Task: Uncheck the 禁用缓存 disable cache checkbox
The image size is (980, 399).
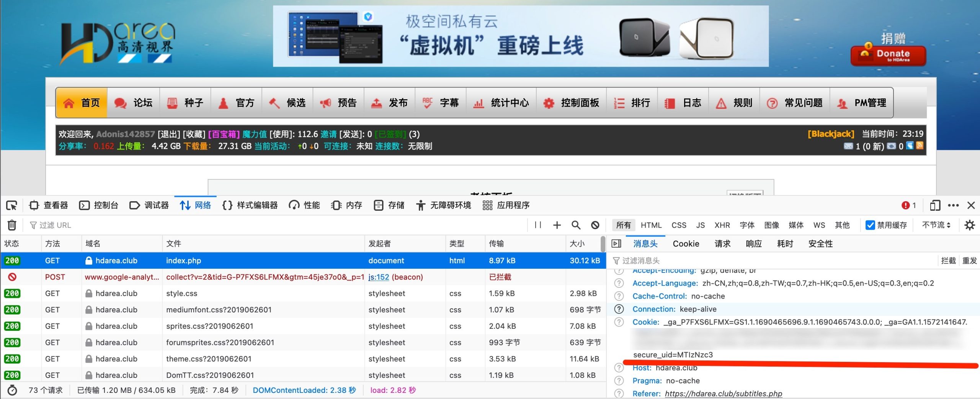Action: coord(870,225)
